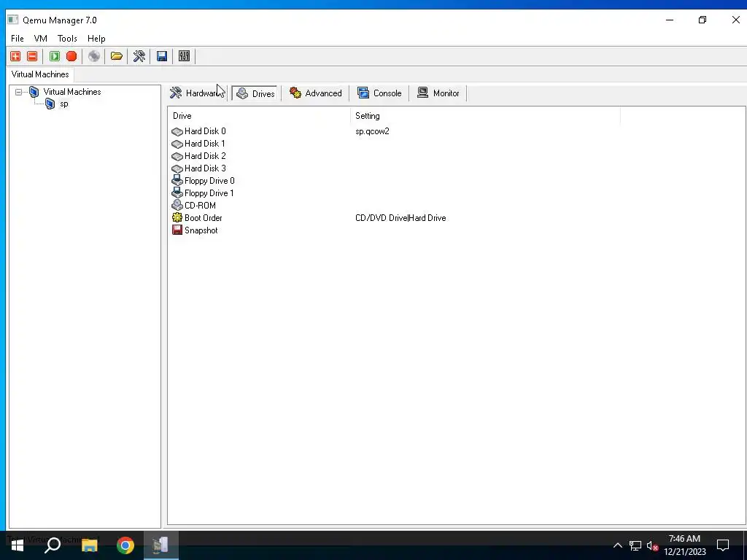Click the Boot Order gear icon
The height and width of the screenshot is (560, 747).
pyautogui.click(x=177, y=217)
